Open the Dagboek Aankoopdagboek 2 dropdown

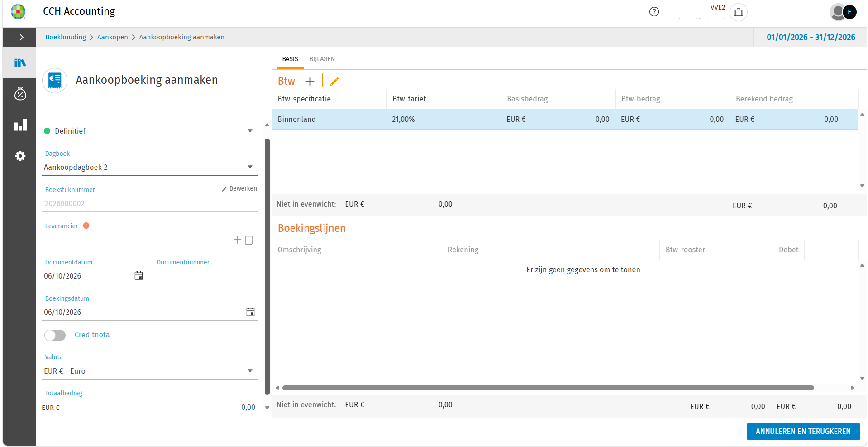149,167
